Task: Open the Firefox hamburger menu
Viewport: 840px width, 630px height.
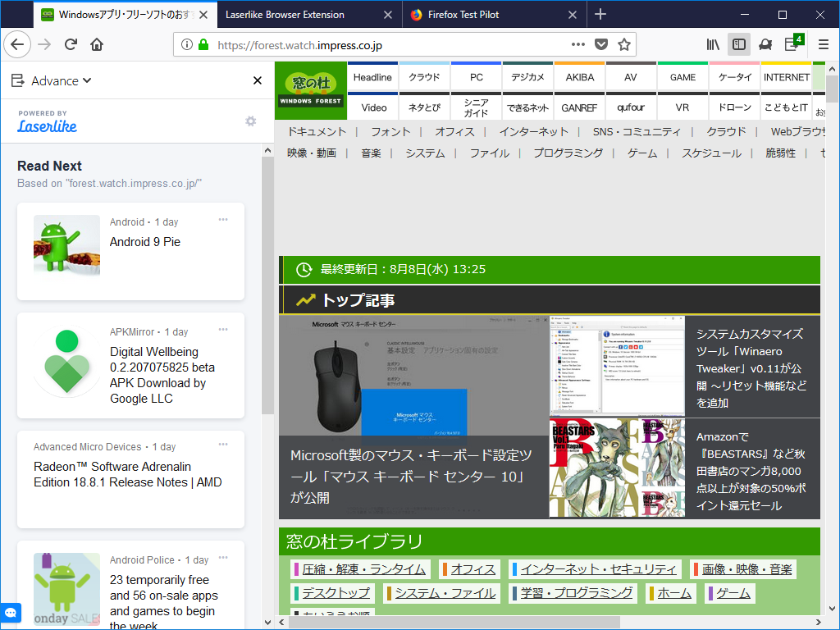Action: 822,46
